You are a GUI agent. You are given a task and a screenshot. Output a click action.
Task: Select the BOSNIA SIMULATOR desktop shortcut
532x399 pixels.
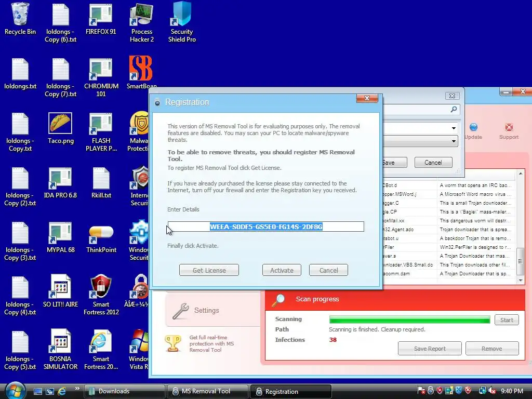point(60,350)
